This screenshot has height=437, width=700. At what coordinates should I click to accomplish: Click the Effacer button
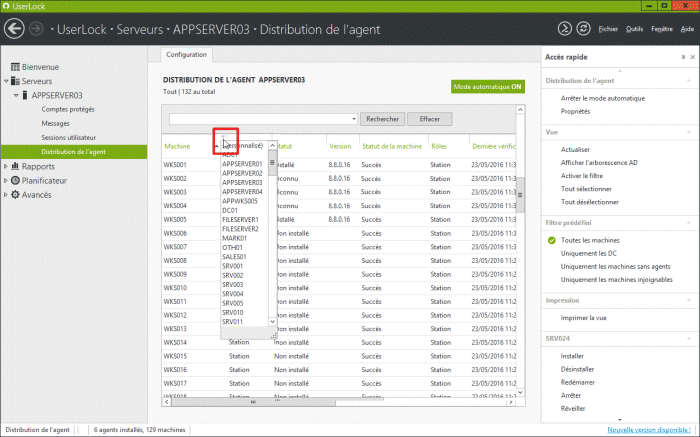point(429,119)
